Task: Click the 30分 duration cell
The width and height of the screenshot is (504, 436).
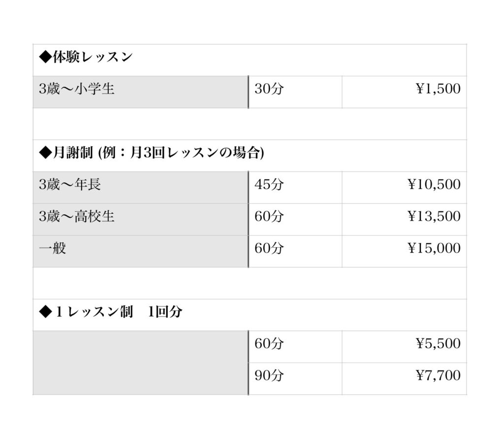Action: tap(295, 92)
